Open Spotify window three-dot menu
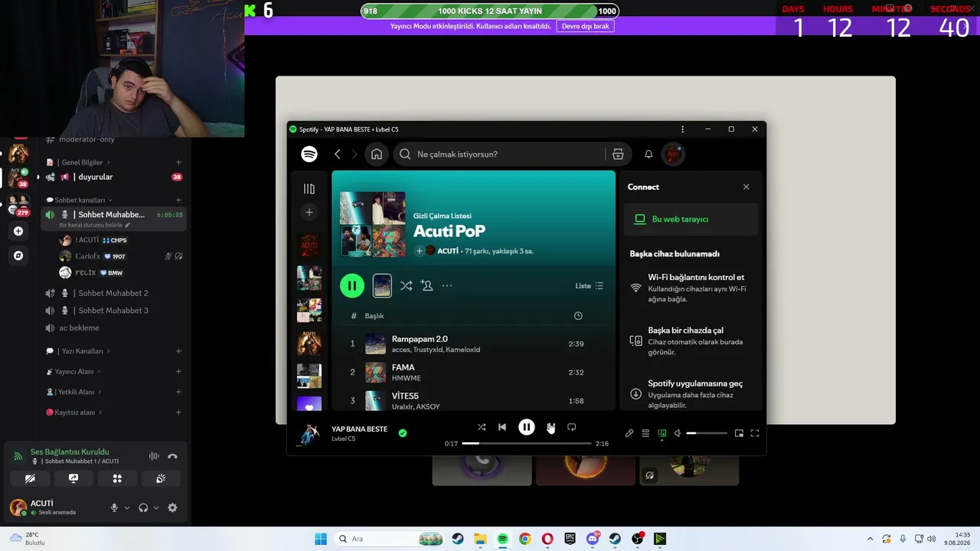The width and height of the screenshot is (980, 551). click(683, 129)
